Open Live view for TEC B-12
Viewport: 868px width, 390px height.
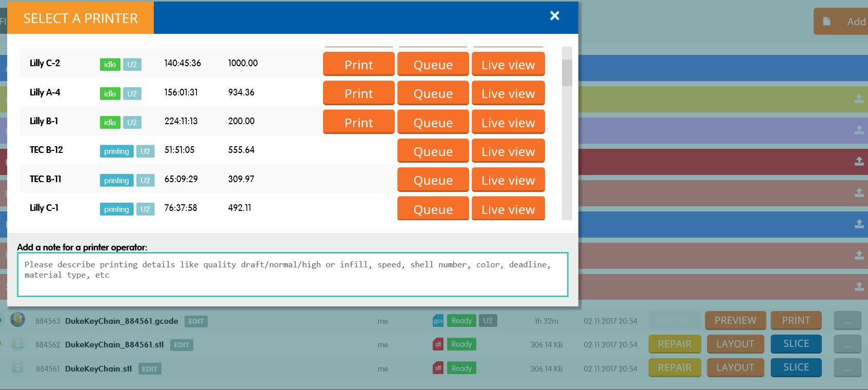pyautogui.click(x=508, y=151)
